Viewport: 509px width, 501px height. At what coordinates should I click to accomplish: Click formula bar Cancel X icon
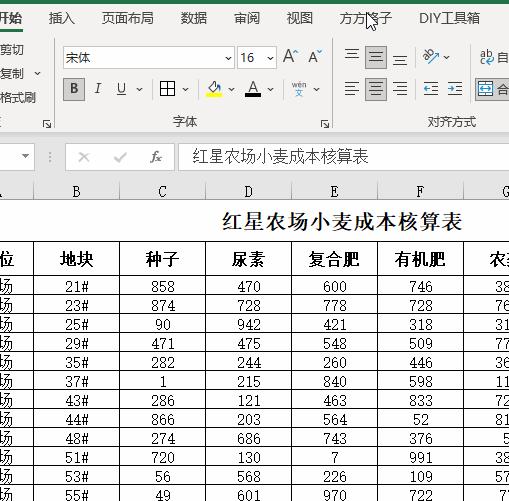pos(84,157)
